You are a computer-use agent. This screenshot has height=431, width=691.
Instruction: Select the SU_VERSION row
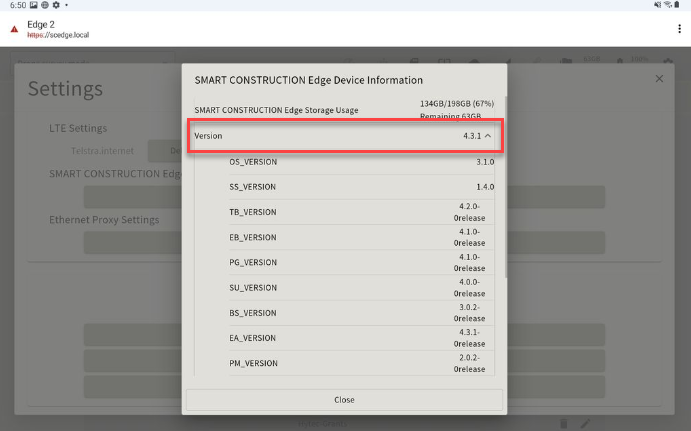point(361,288)
